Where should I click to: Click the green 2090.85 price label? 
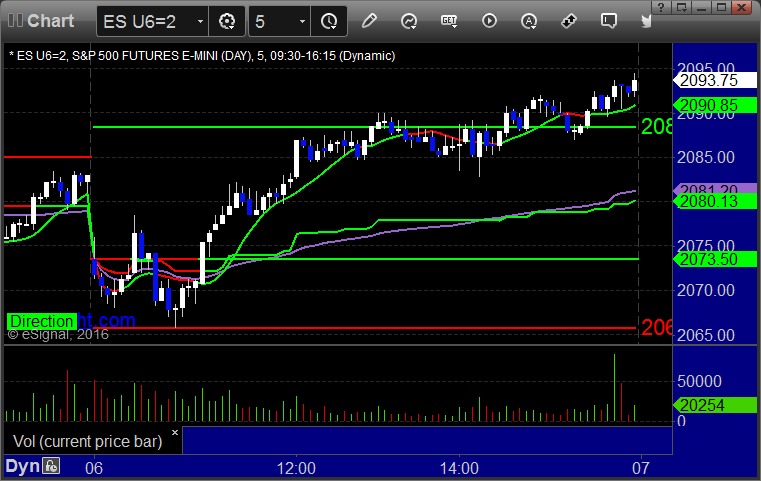pos(715,105)
